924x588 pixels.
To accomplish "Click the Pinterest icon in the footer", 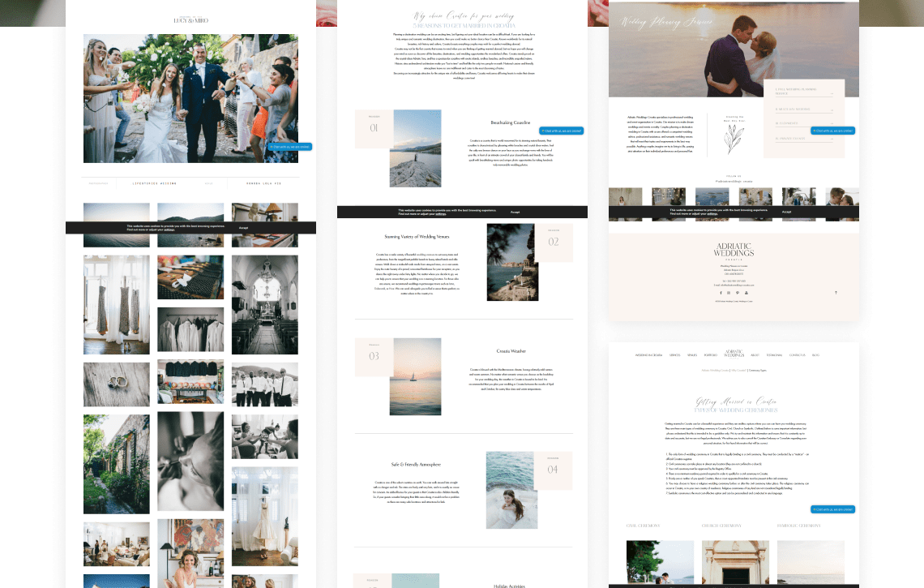I will click(736, 293).
